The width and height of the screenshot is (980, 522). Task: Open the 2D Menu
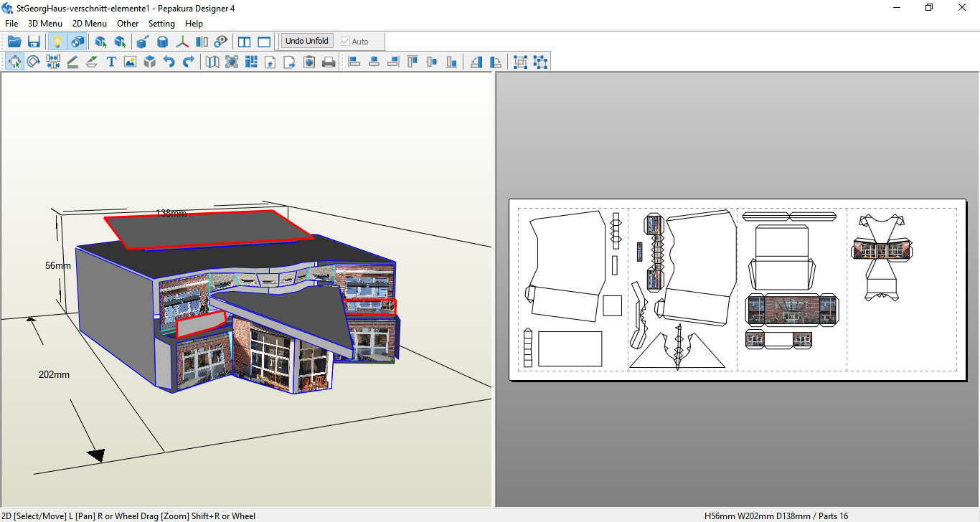(90, 24)
